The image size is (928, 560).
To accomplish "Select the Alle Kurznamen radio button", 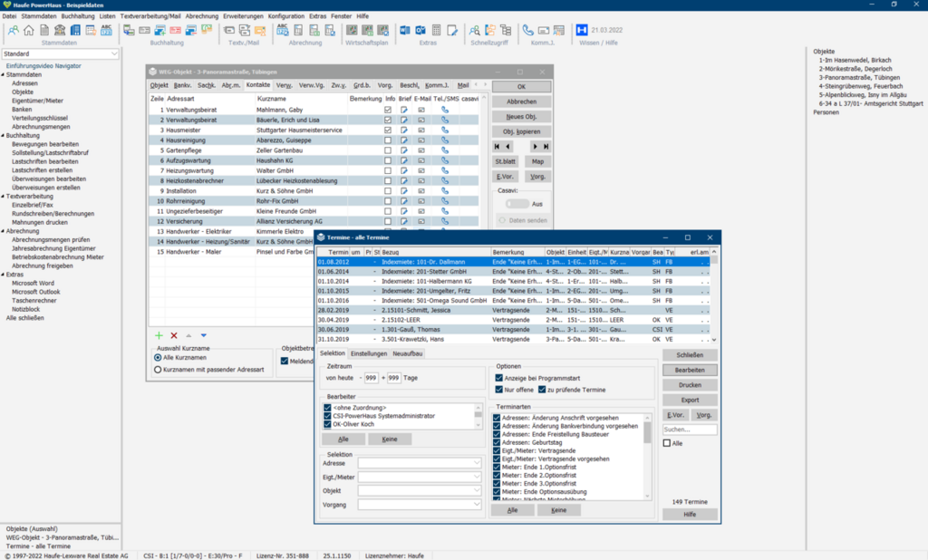I will click(158, 358).
